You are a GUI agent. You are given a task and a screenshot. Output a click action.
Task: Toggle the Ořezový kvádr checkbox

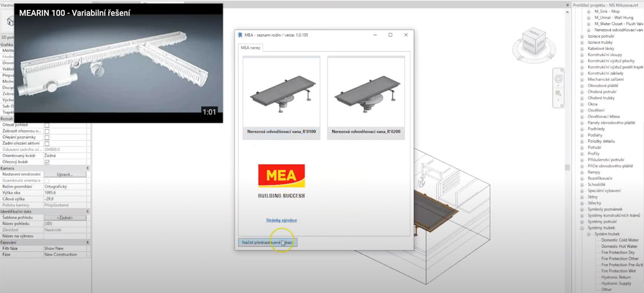[47, 162]
